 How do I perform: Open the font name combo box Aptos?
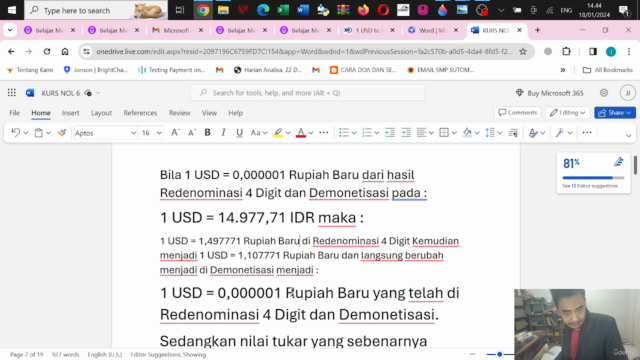tap(105, 133)
